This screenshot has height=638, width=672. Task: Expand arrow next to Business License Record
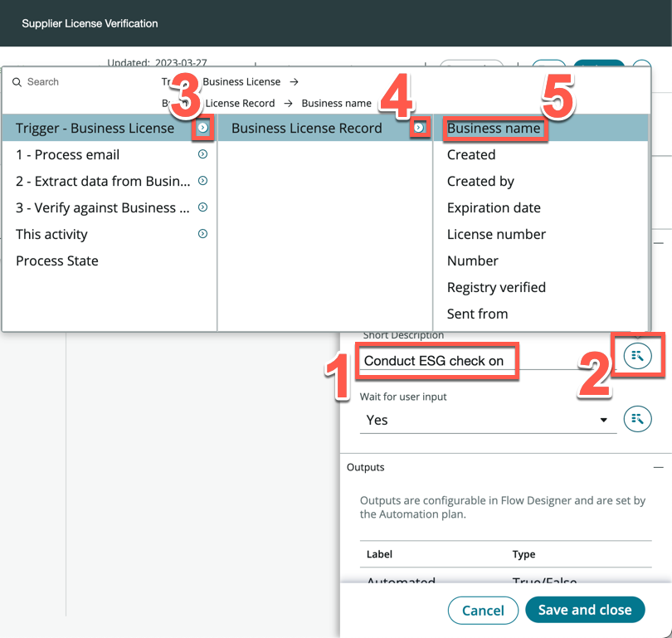point(419,128)
